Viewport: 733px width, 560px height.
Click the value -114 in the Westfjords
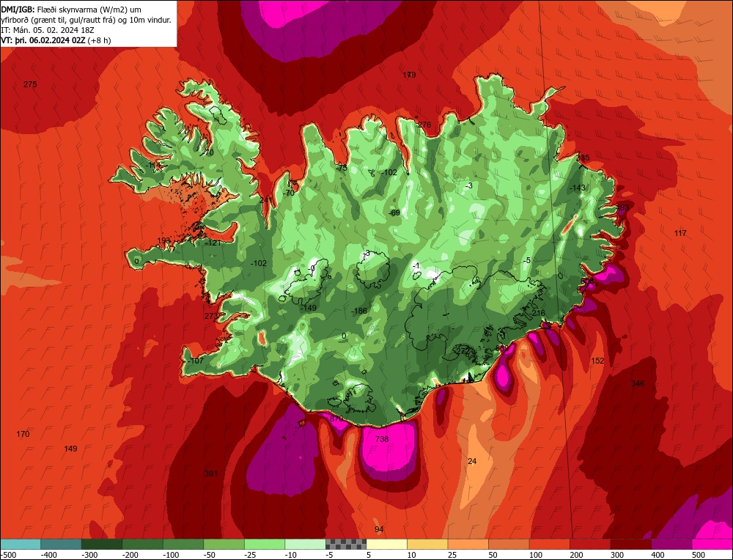[x=152, y=165]
